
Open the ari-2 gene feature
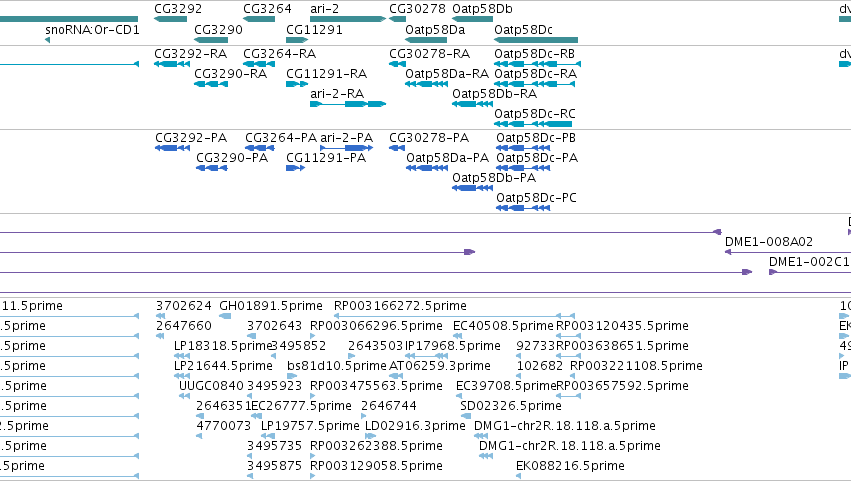(x=348, y=19)
